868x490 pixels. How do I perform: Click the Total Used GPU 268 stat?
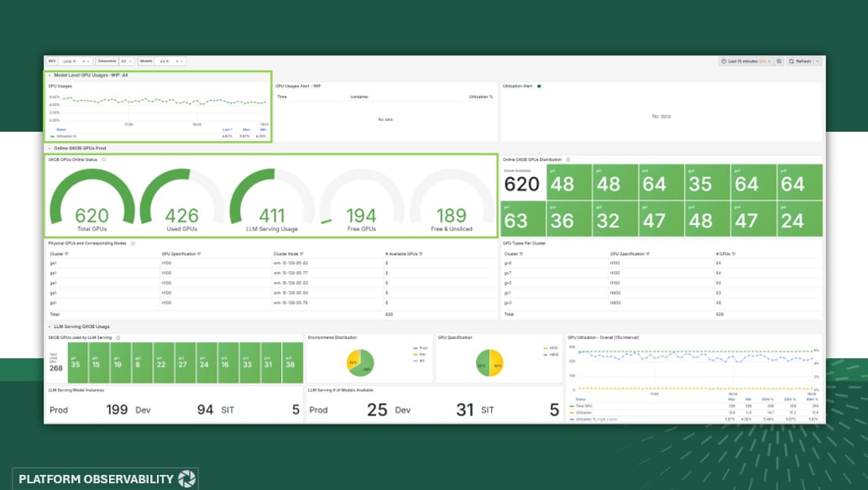(56, 362)
